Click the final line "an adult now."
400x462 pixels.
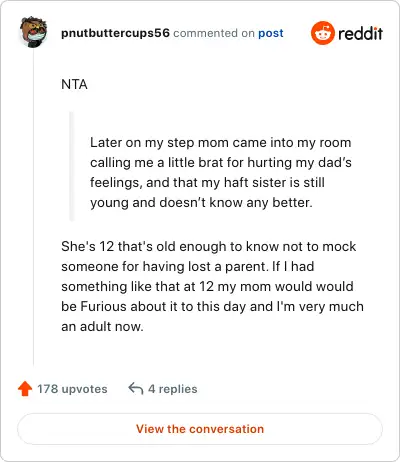(x=102, y=327)
